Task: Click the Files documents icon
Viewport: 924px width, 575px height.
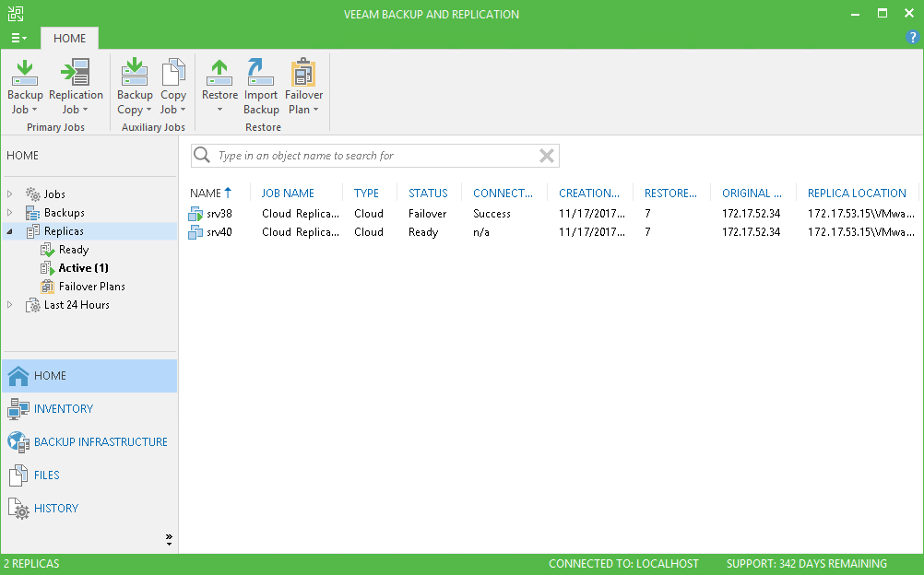Action: (x=18, y=475)
